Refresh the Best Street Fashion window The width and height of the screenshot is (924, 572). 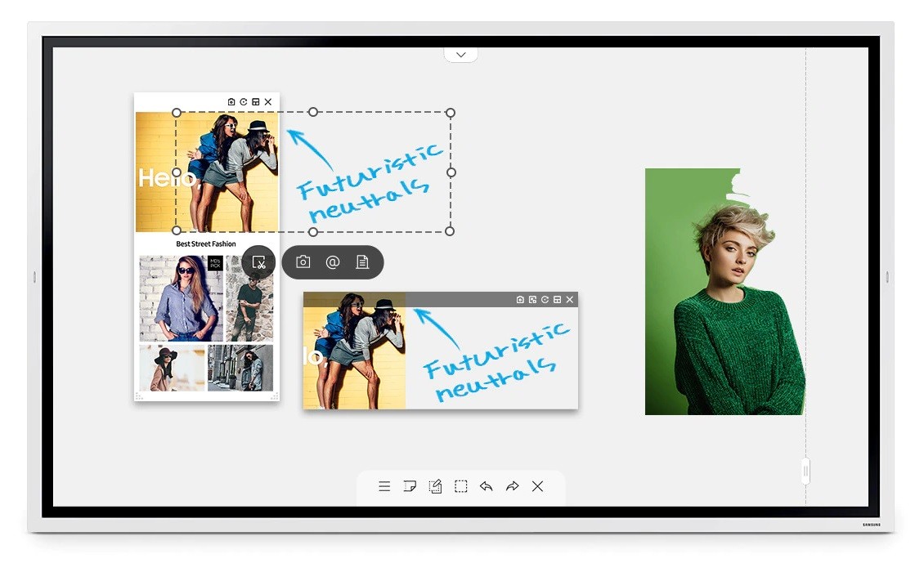244,102
